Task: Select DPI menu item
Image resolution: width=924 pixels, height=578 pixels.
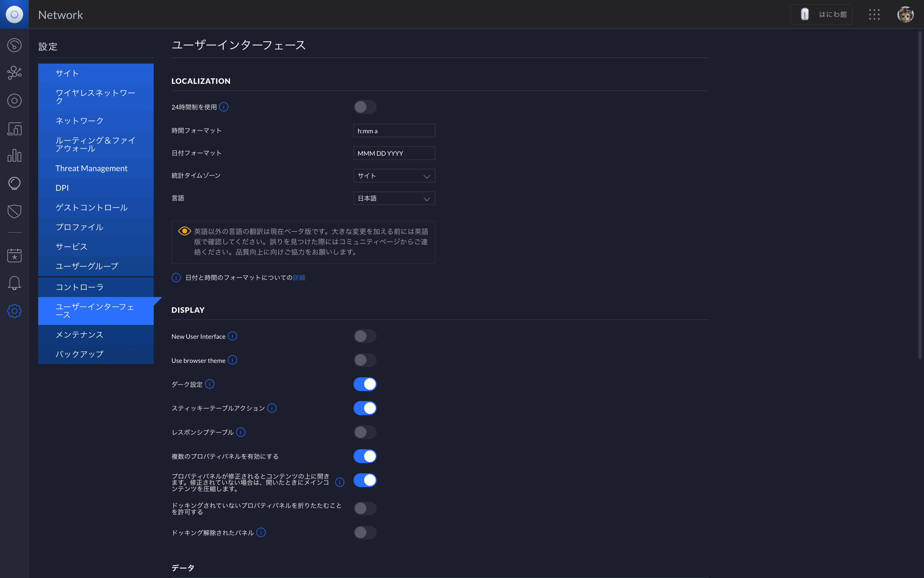Action: (x=96, y=188)
